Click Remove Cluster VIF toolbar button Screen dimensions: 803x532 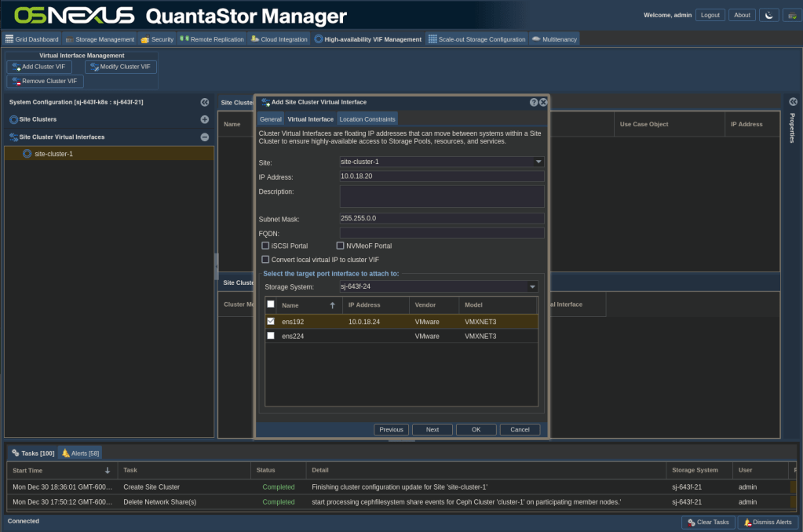[45, 81]
